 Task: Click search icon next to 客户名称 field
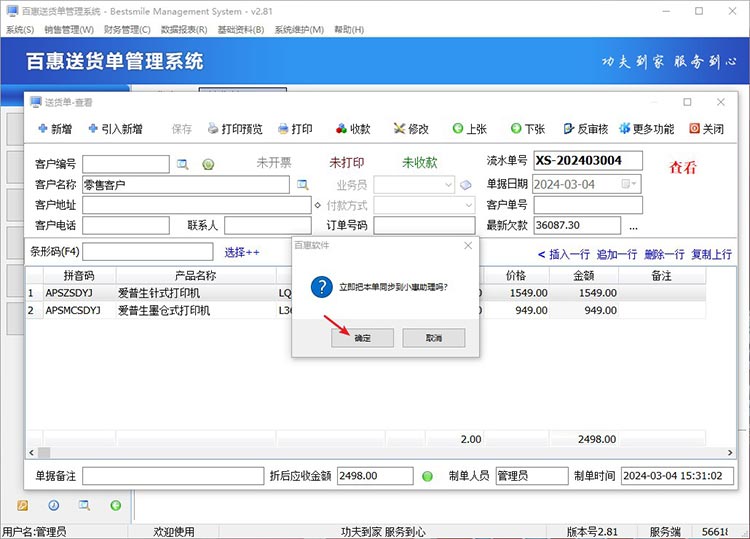click(302, 185)
